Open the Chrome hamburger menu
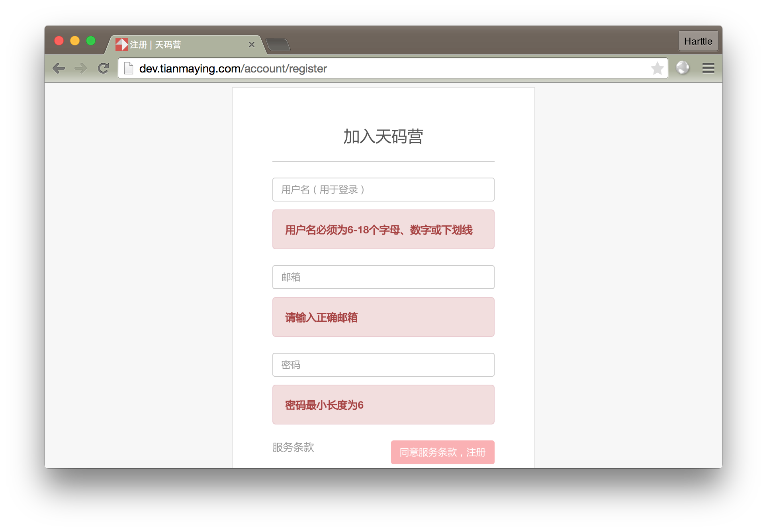Screen dimensions: 767x532 point(708,68)
